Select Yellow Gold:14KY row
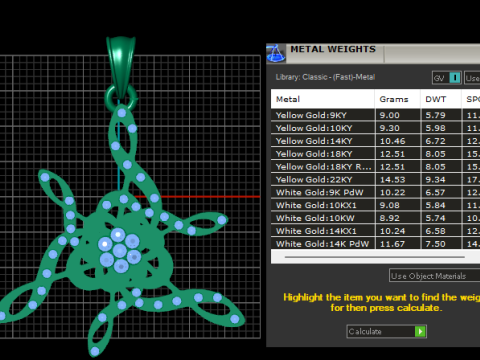This screenshot has width=480, height=360. pyautogui.click(x=375, y=141)
